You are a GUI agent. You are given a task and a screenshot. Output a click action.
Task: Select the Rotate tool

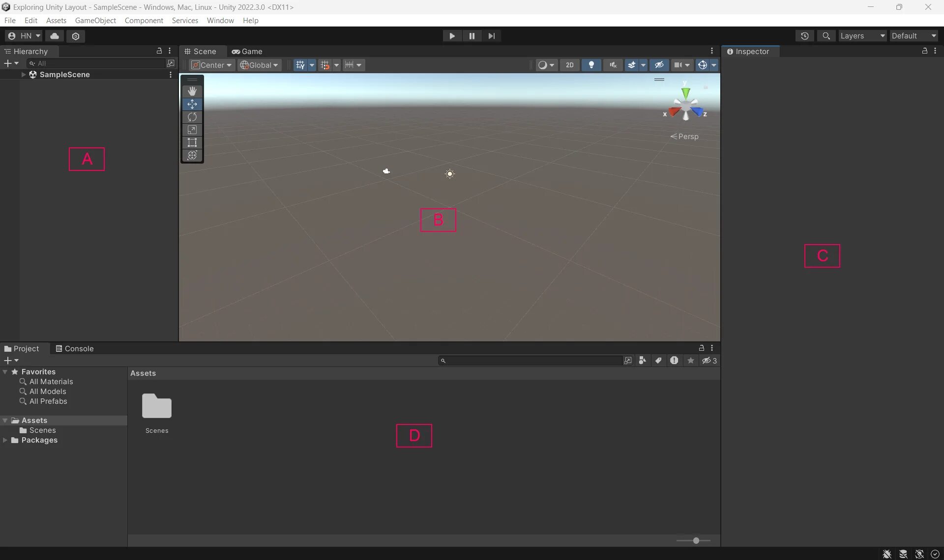(192, 117)
